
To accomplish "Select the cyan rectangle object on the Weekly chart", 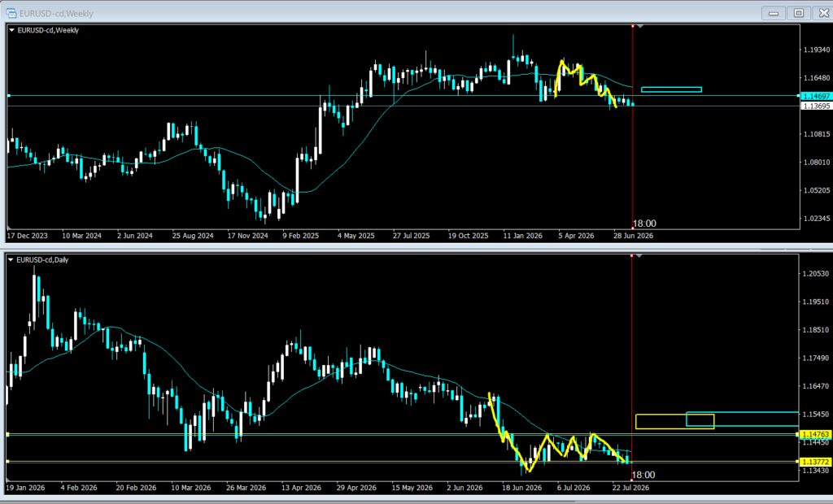I will click(671, 89).
